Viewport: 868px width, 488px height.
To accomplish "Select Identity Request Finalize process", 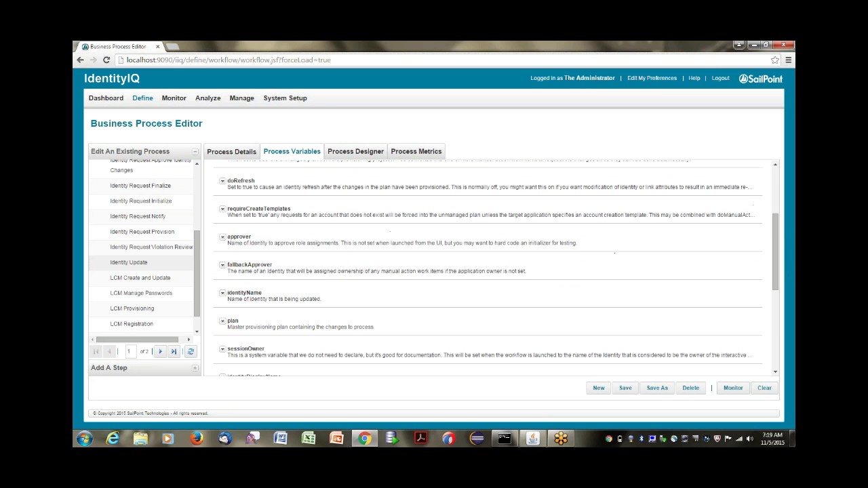I will [x=140, y=186].
